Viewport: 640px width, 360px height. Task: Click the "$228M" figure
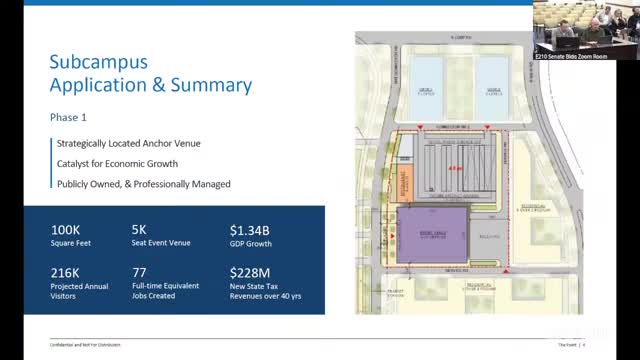249,273
